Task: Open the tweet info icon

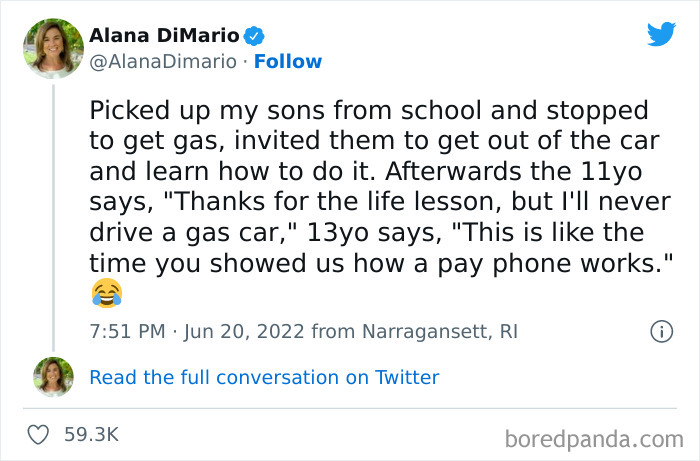Action: pos(661,331)
